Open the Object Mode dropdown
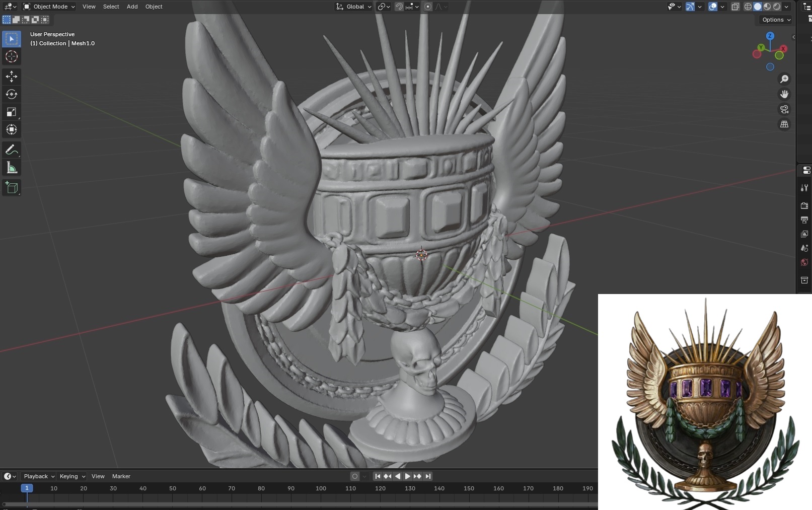The image size is (812, 510). pos(49,7)
